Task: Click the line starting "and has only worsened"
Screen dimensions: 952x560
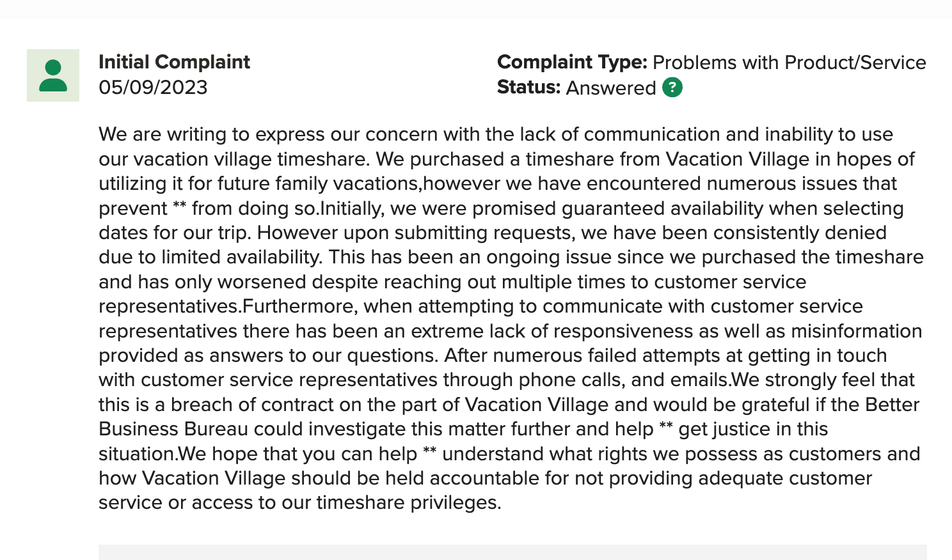Action: click(452, 282)
